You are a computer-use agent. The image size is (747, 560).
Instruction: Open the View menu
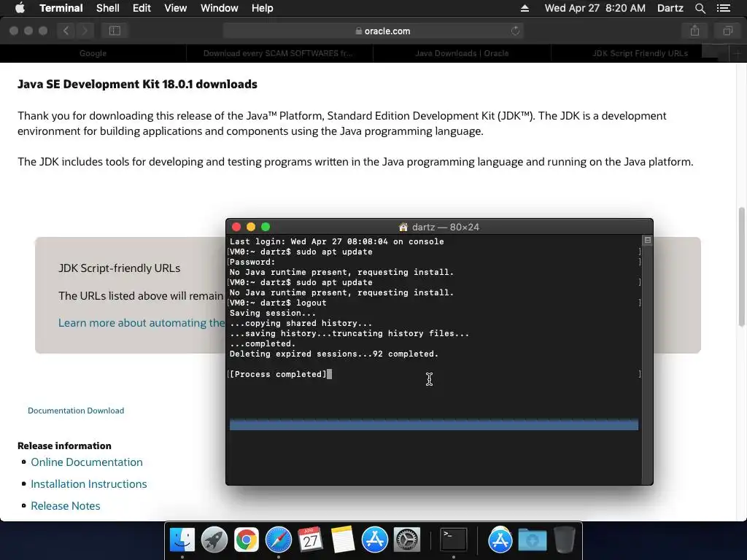175,8
